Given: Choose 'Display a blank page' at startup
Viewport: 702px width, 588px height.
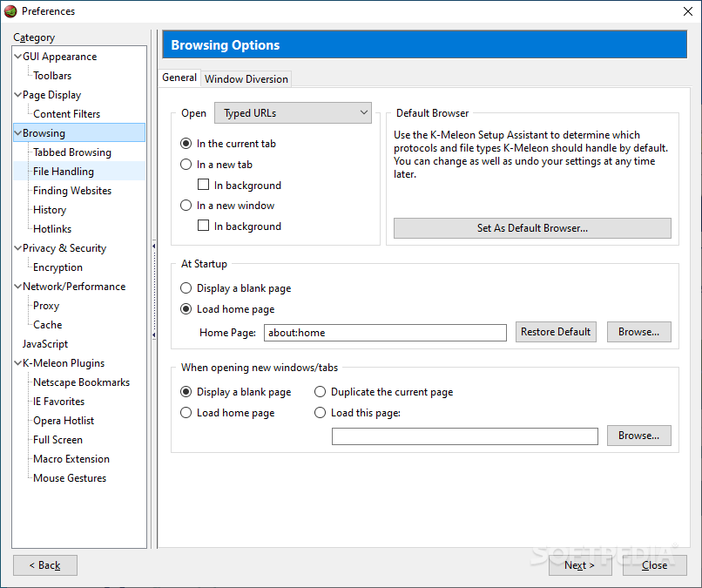Looking at the screenshot, I should (x=186, y=288).
